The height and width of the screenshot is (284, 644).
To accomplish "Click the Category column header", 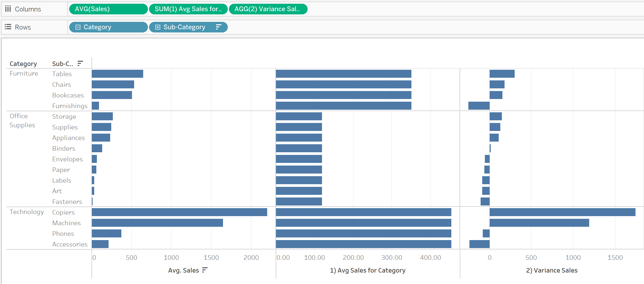I will click(x=23, y=64).
